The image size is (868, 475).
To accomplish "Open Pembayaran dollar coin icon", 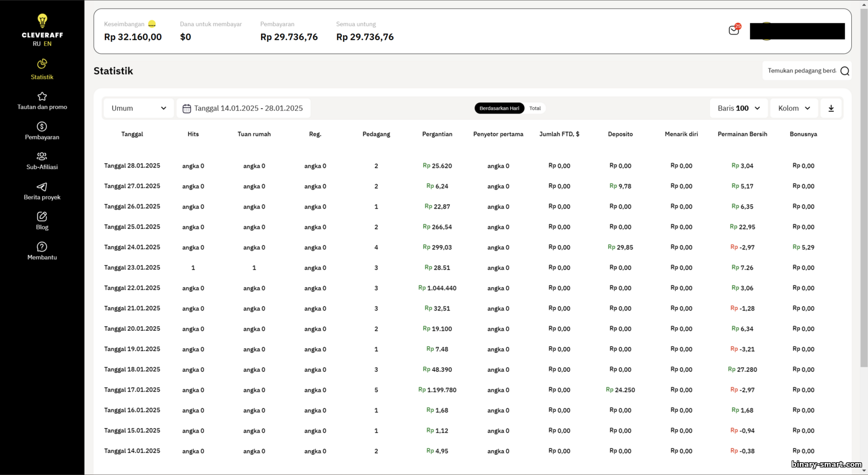I will pyautogui.click(x=42, y=126).
